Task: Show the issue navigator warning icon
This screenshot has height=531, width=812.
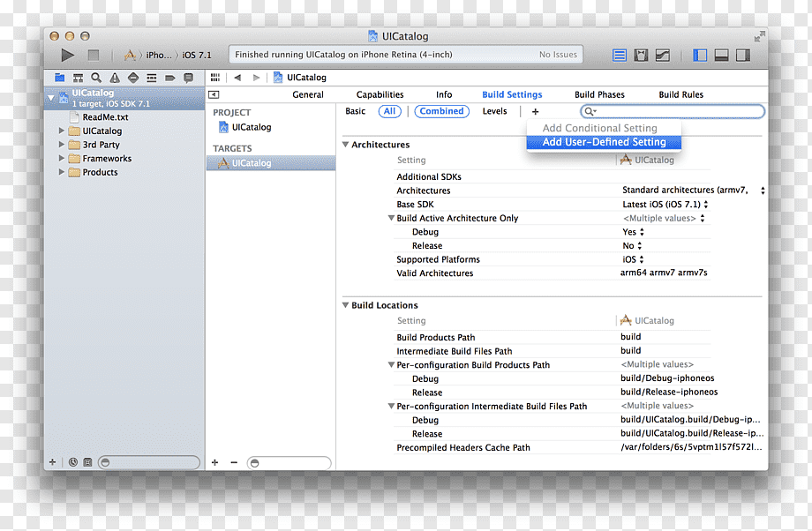Action: pos(115,78)
